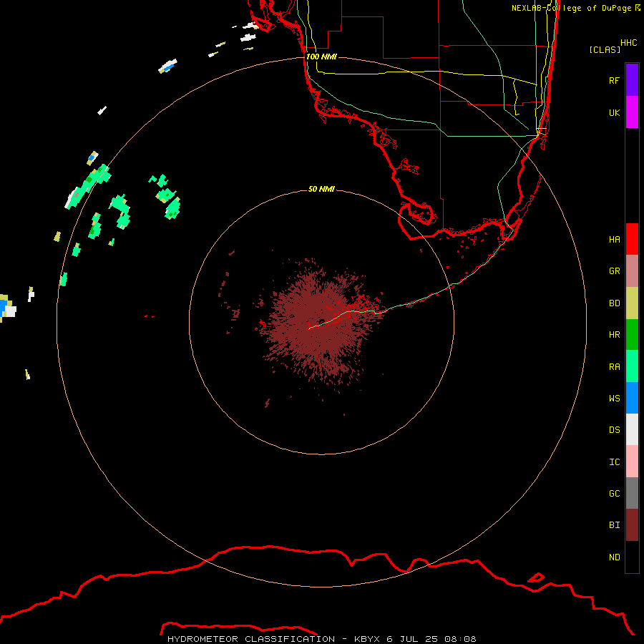Image resolution: width=644 pixels, height=644 pixels.
Task: Click the ND black legend swatch
Action: point(632,557)
